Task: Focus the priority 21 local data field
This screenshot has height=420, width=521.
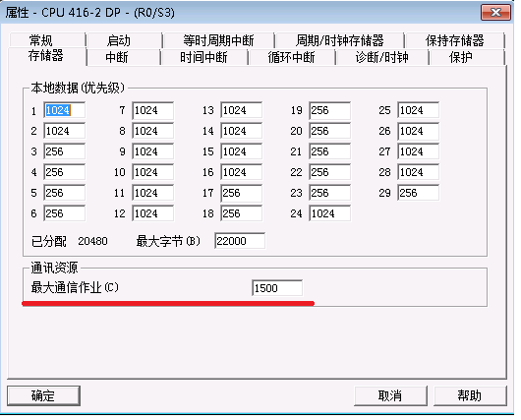Action: tap(329, 151)
